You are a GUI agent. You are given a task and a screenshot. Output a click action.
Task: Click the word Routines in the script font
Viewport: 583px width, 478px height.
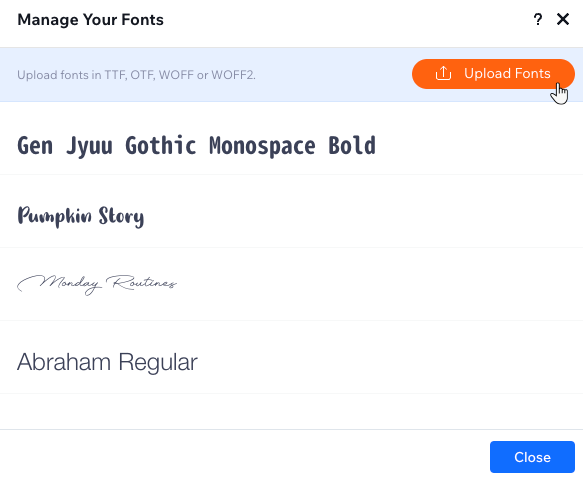tap(141, 283)
